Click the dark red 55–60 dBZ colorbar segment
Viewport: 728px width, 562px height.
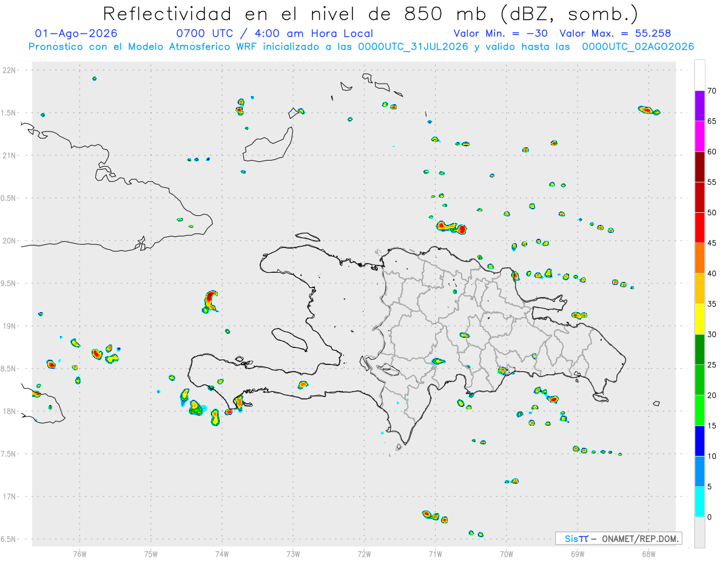tap(699, 167)
